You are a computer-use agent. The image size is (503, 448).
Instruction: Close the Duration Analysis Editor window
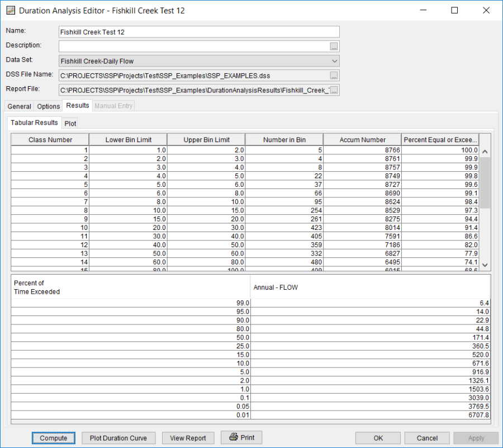click(x=486, y=10)
